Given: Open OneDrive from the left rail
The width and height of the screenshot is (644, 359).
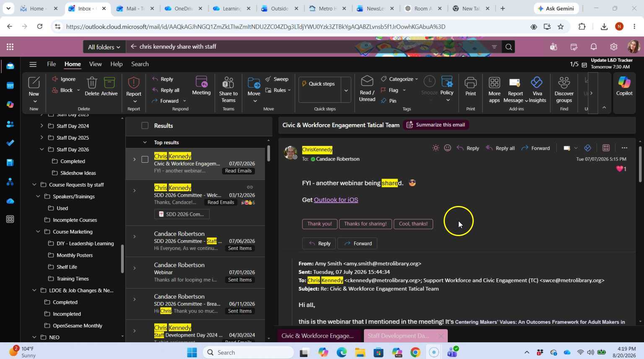Looking at the screenshot, I should coord(10,201).
